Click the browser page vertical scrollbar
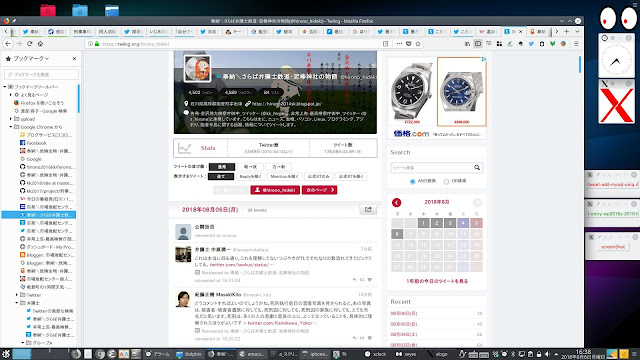 pos(580,64)
